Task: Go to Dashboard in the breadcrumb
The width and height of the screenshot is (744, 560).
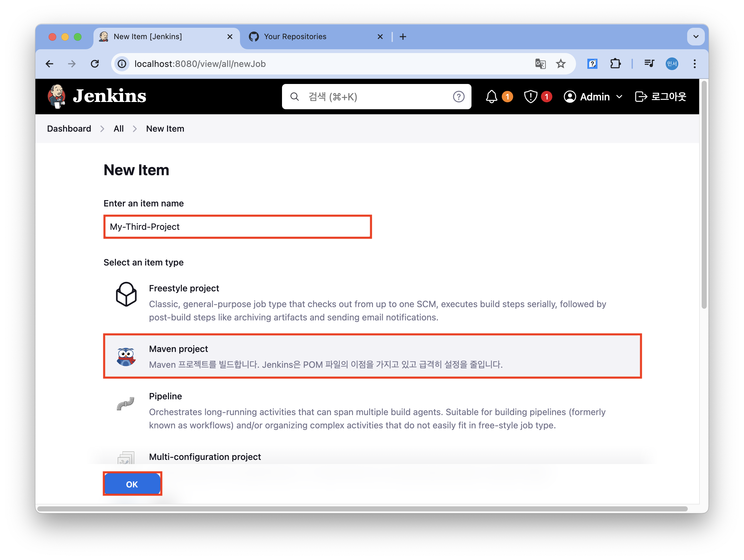Action: coord(69,129)
